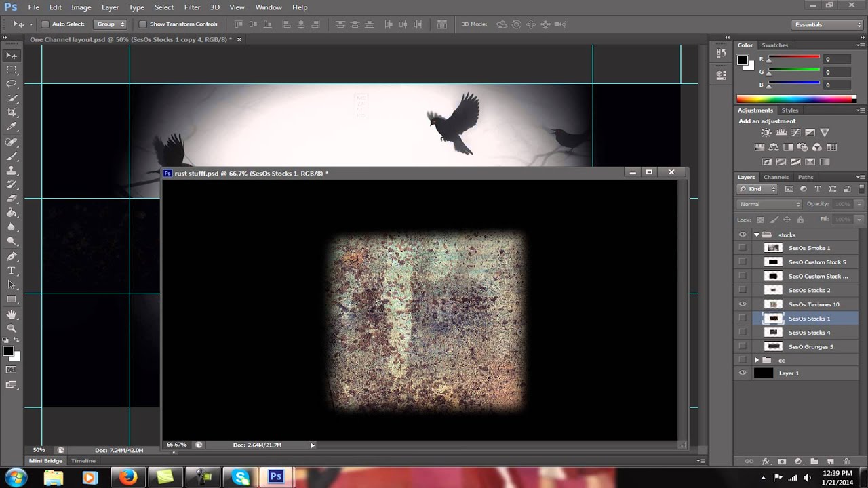Image resolution: width=868 pixels, height=488 pixels.
Task: Open the Timeline panel tab
Action: coord(83,461)
